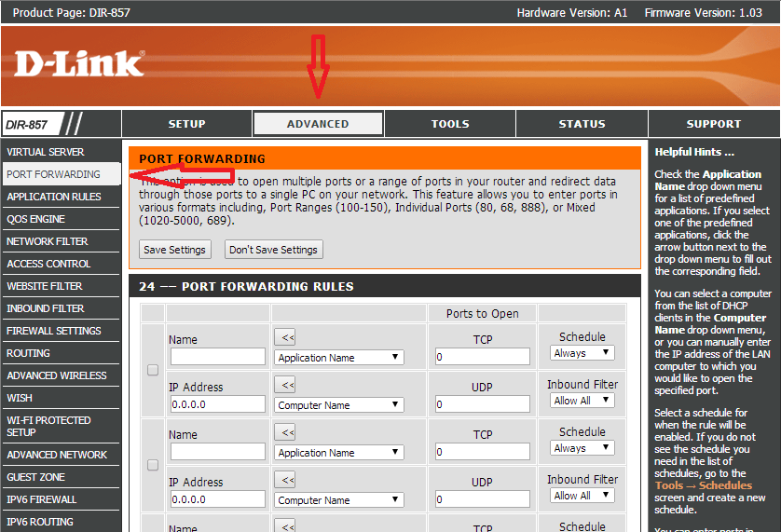Click the D-Link logo

tap(79, 63)
